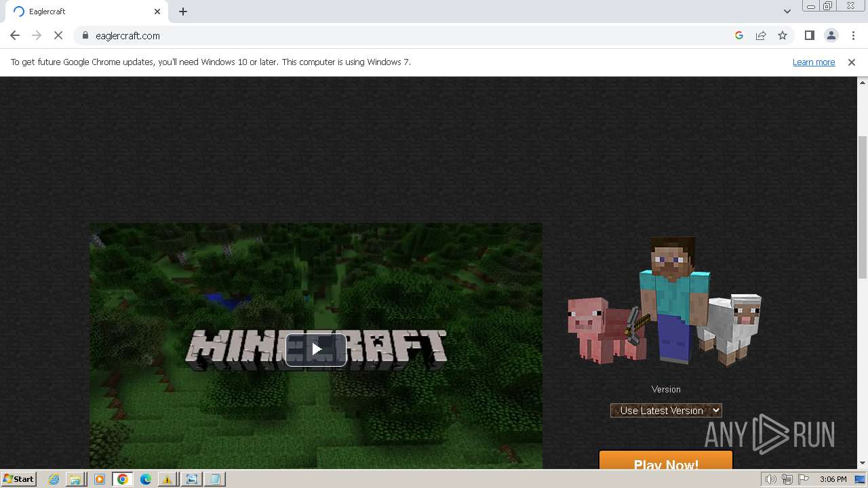Open Windows Media Player from the taskbar
Screen dimensions: 868x488
point(99,479)
